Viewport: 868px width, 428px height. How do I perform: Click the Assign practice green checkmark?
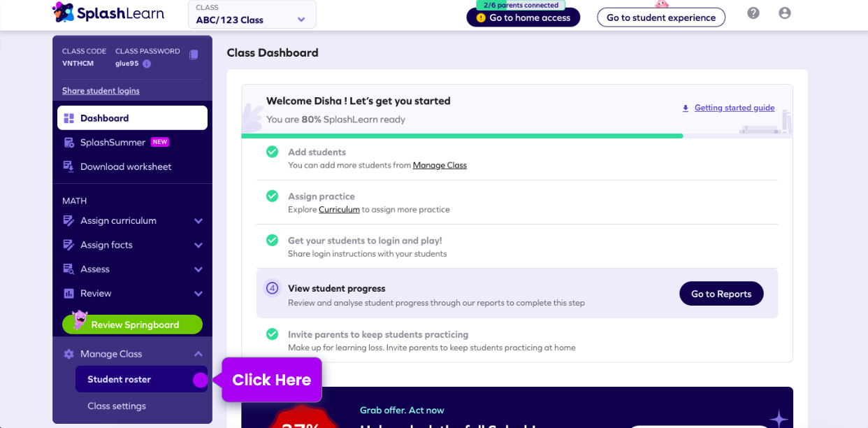(x=273, y=197)
